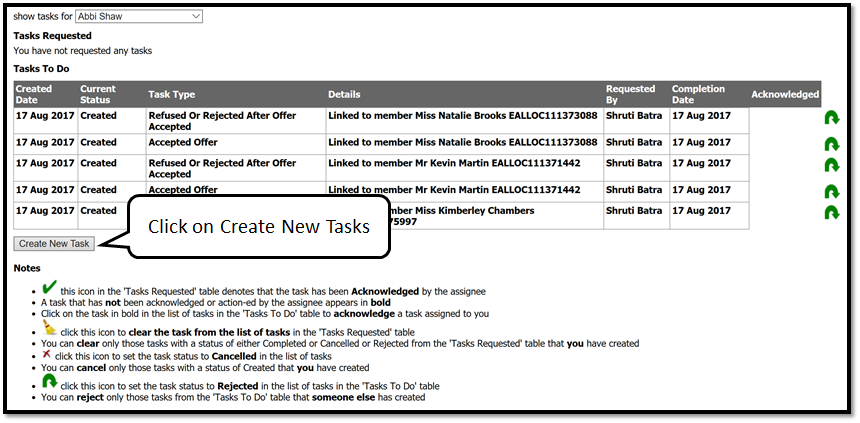Reject Kevin Martin Accepted Offer task via green arrow
Image resolution: width=860 pixels, height=423 pixels.
click(831, 192)
